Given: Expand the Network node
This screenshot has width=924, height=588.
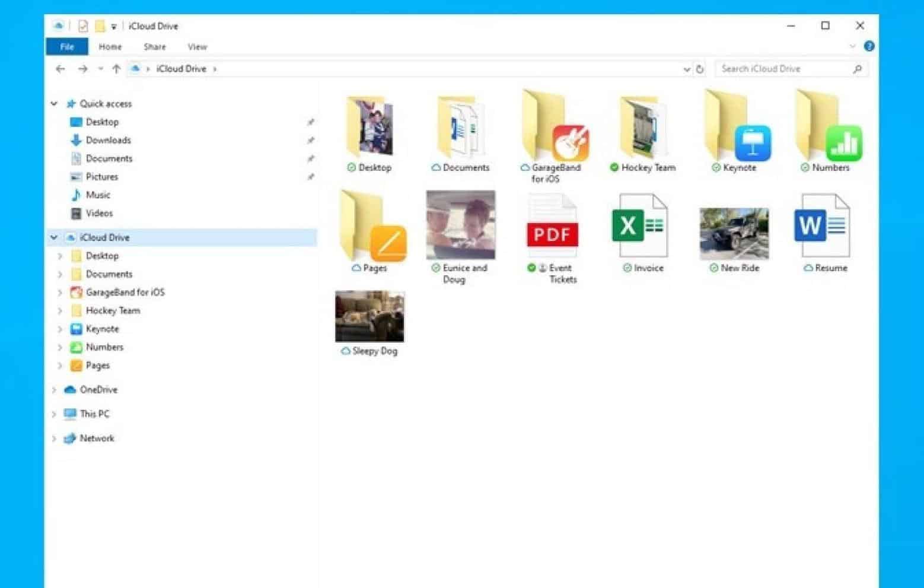Looking at the screenshot, I should [54, 438].
